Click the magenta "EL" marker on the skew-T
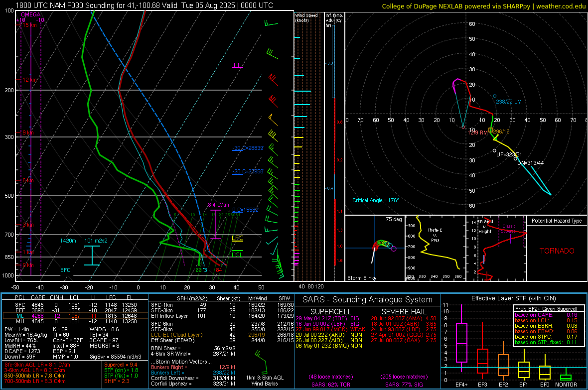Viewport: 588px width, 390px height. 237,65
